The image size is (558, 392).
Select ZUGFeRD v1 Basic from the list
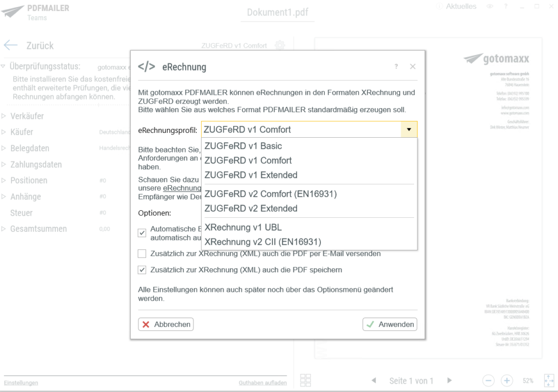(x=310, y=146)
